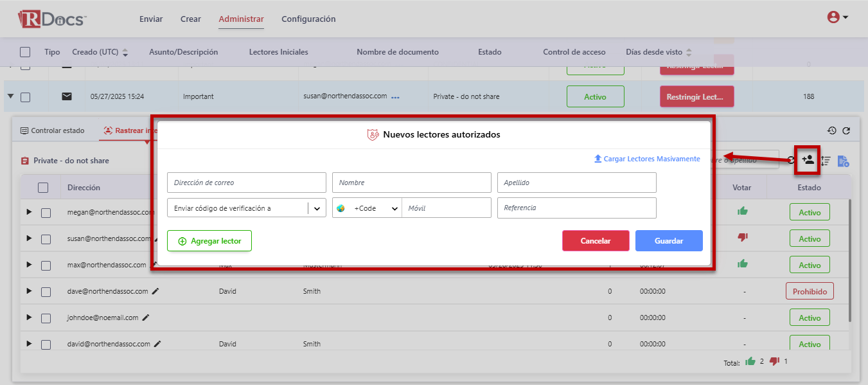Tick the checkbox in the Dirección header
The width and height of the screenshot is (868, 385).
click(43, 188)
